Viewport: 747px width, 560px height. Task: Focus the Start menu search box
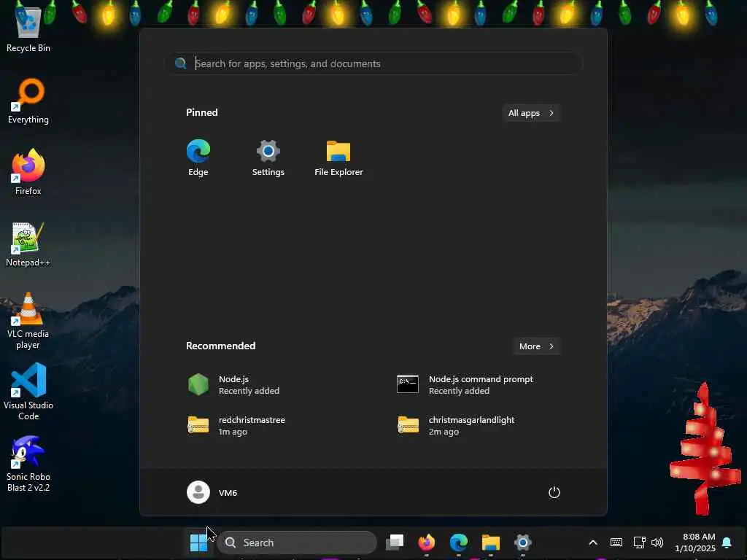(374, 63)
